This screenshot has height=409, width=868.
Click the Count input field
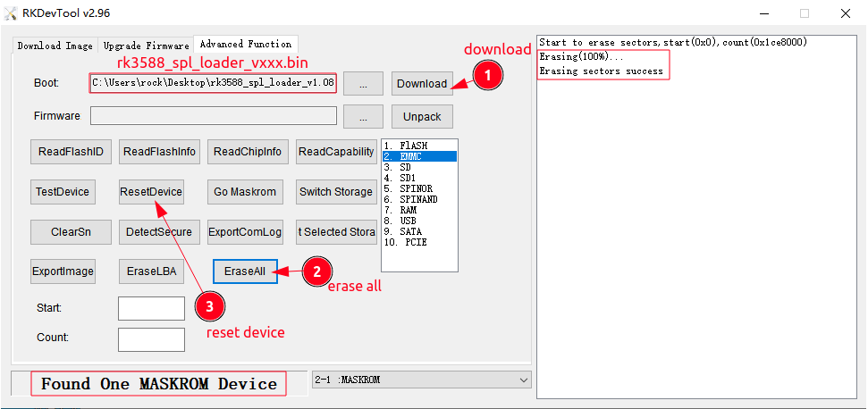click(x=151, y=338)
